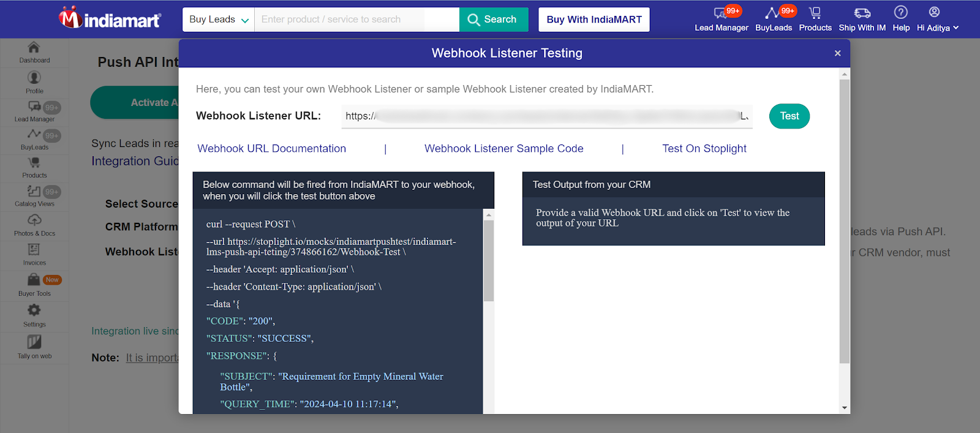Click the IndiaMART logo
This screenshot has height=433, width=980.
click(110, 19)
